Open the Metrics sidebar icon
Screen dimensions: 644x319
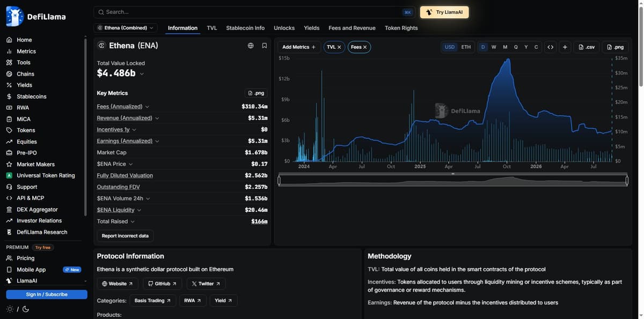click(x=9, y=51)
